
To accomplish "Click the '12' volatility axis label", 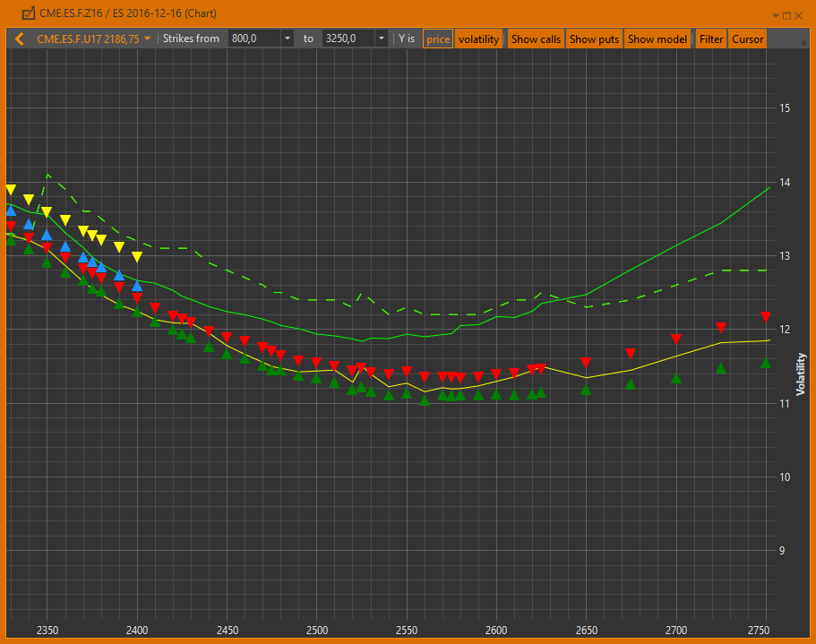I will pyautogui.click(x=785, y=330).
